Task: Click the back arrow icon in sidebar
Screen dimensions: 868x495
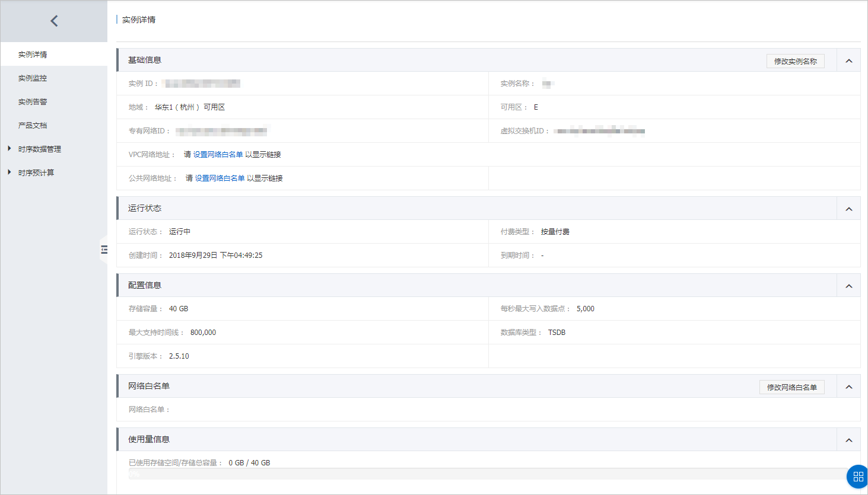Action: coord(54,21)
